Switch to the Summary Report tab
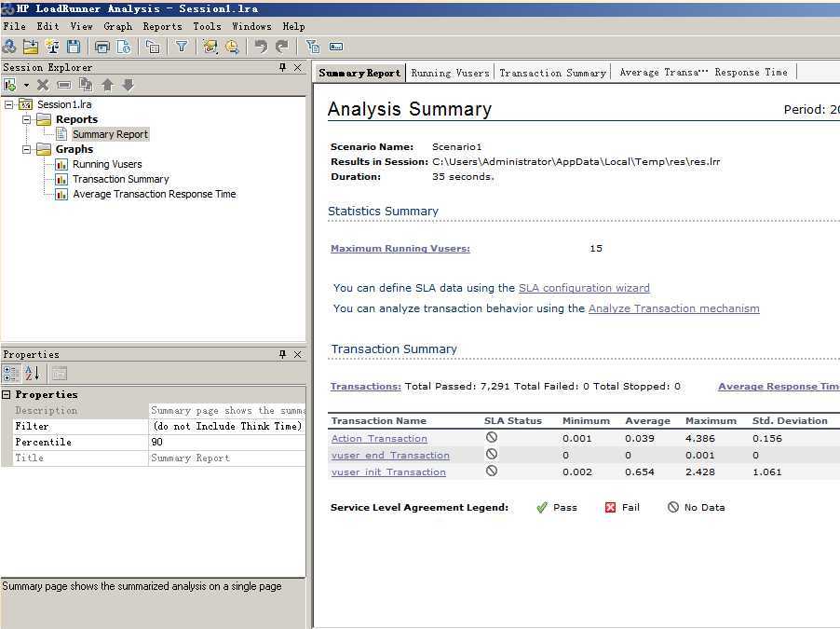The width and height of the screenshot is (840, 629). click(359, 73)
